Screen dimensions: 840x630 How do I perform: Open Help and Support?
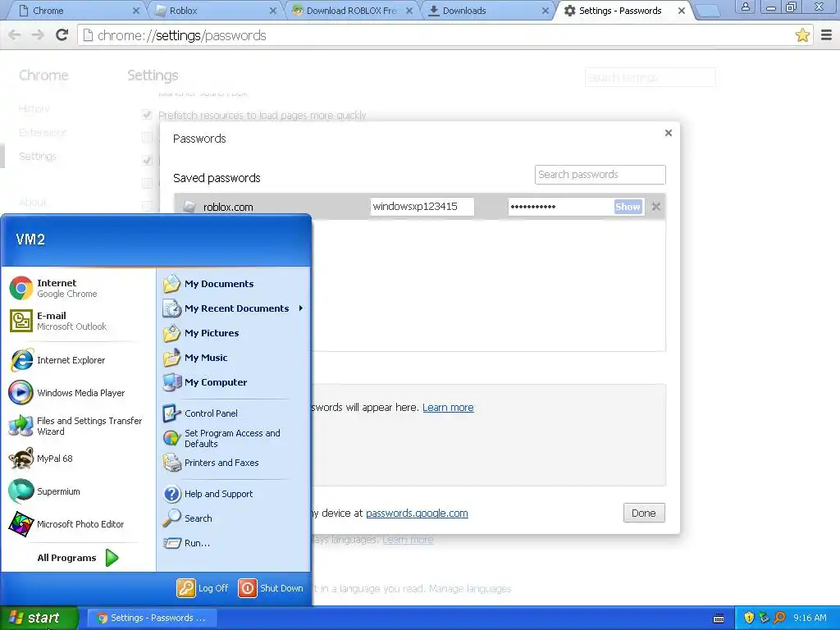pos(208,494)
